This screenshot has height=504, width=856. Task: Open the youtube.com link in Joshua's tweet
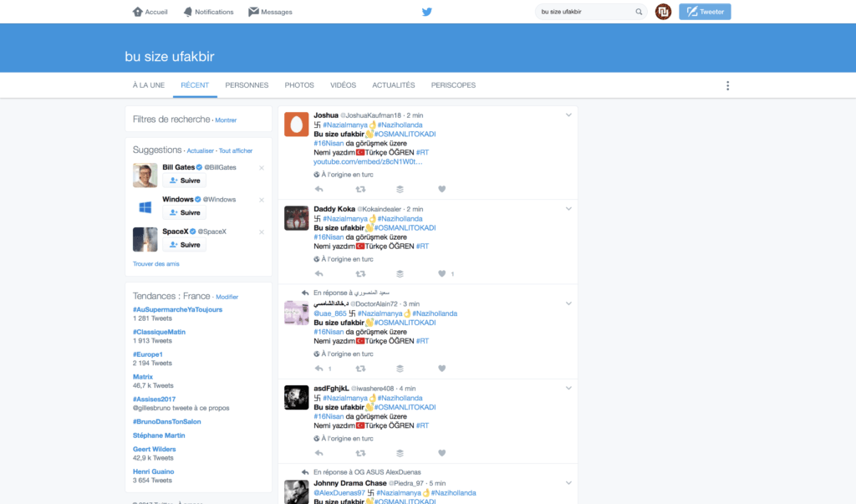click(x=368, y=161)
